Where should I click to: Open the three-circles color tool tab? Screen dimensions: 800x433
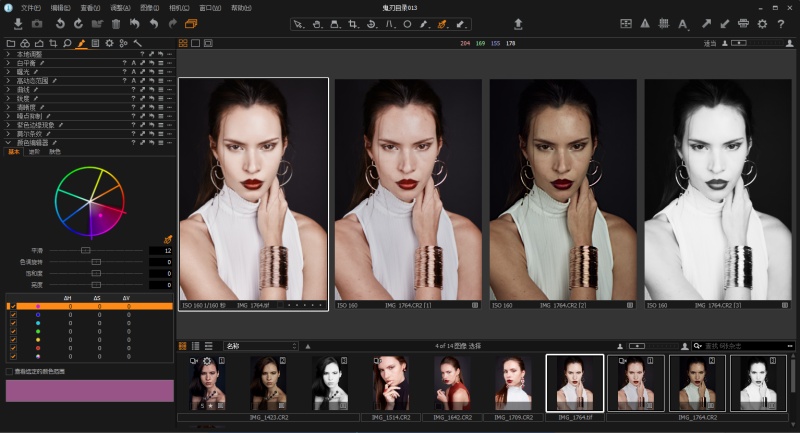tap(25, 43)
